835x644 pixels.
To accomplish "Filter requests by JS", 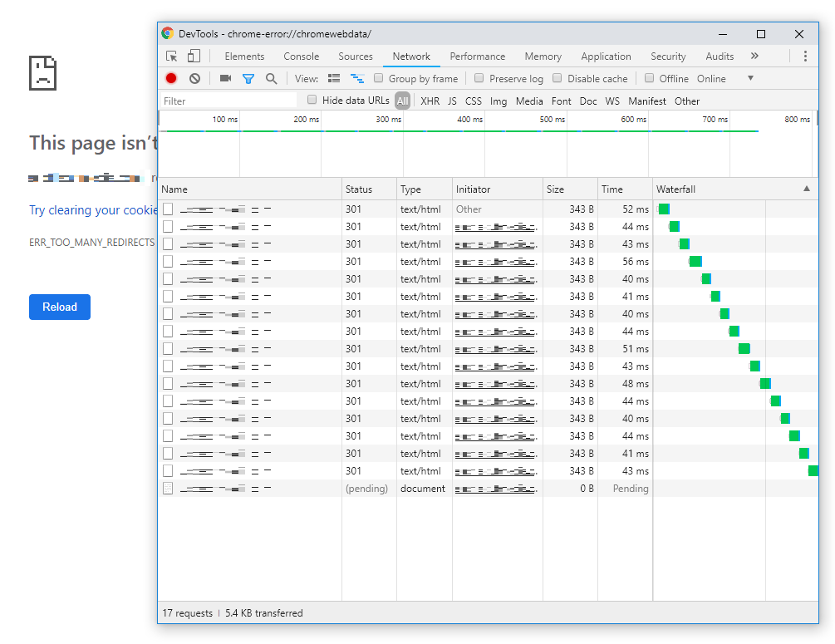I will (x=452, y=101).
